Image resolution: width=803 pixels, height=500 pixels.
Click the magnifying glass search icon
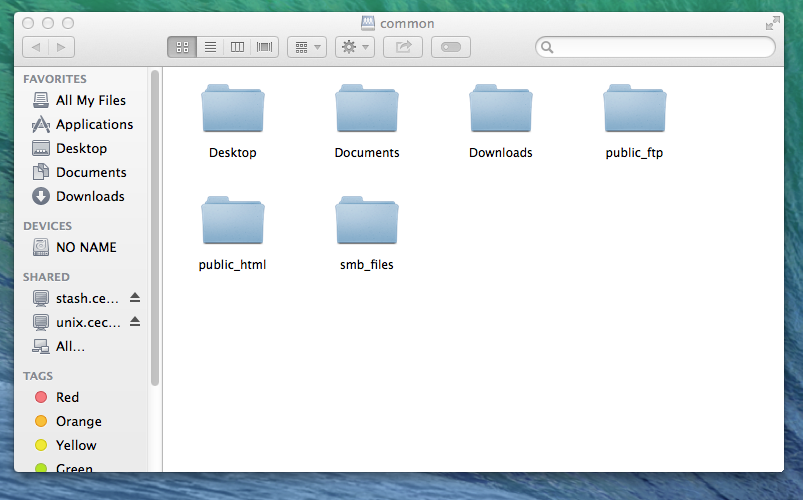click(x=547, y=47)
